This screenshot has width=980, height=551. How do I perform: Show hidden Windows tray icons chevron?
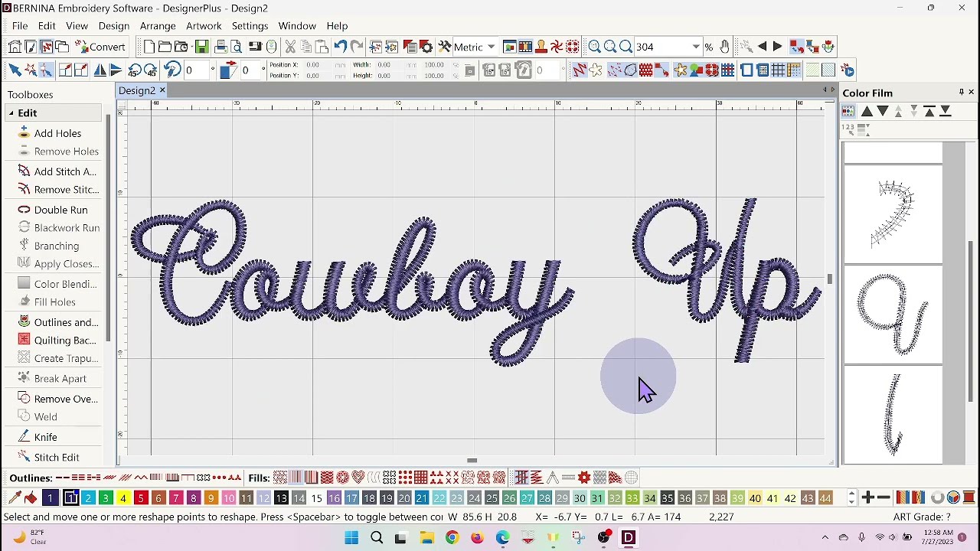[x=825, y=538]
